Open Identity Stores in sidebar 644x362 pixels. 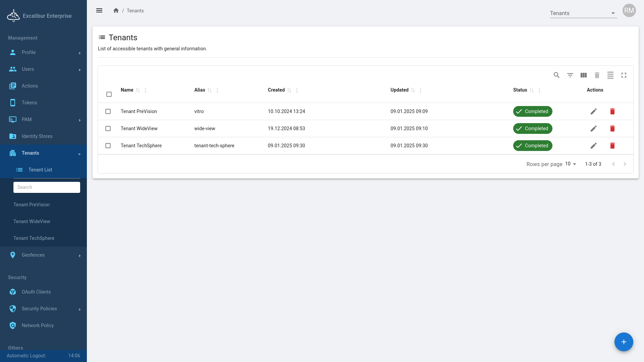pyautogui.click(x=37, y=136)
